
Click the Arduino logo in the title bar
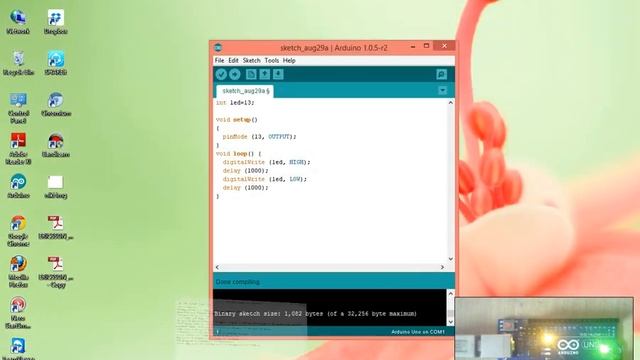[218, 47]
